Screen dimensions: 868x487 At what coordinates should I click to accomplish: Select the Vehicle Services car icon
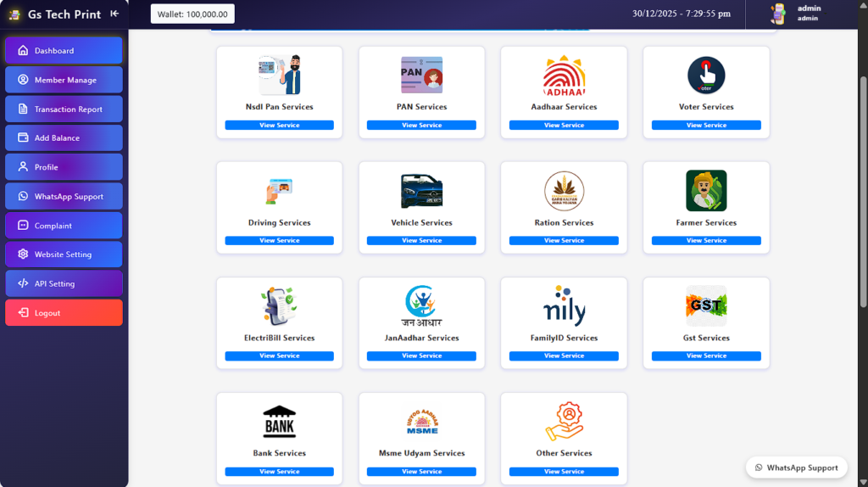coord(421,191)
